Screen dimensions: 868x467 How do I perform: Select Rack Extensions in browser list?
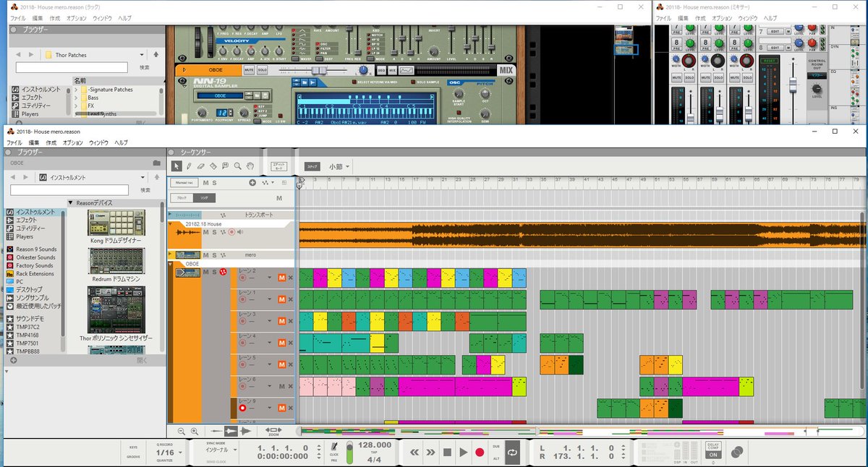(35, 273)
